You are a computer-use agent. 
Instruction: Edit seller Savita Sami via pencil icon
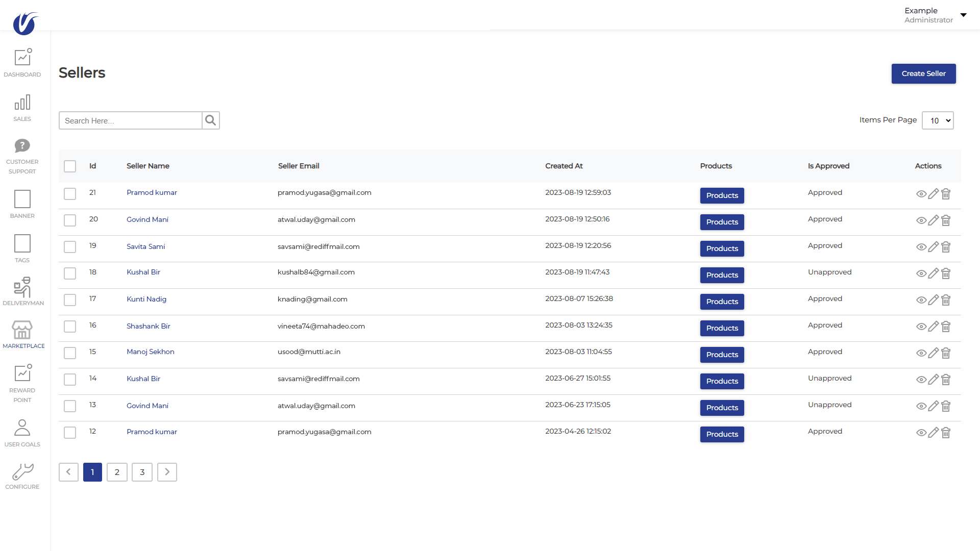(933, 247)
